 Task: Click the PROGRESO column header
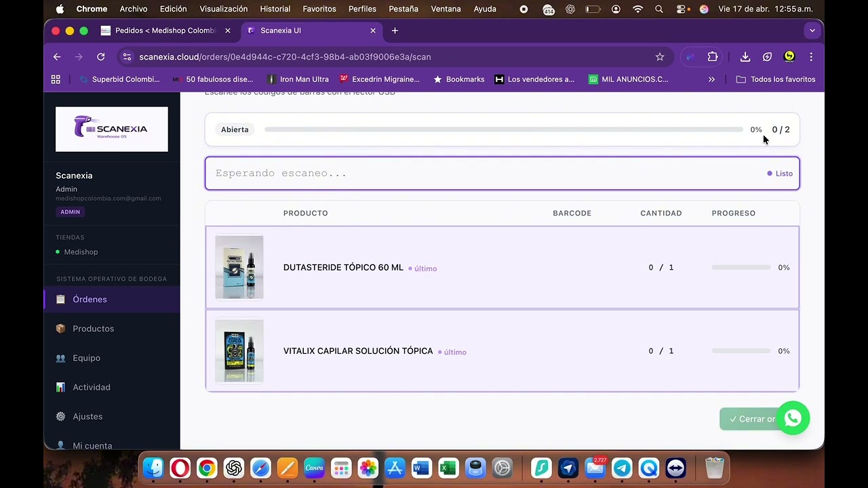(x=734, y=213)
